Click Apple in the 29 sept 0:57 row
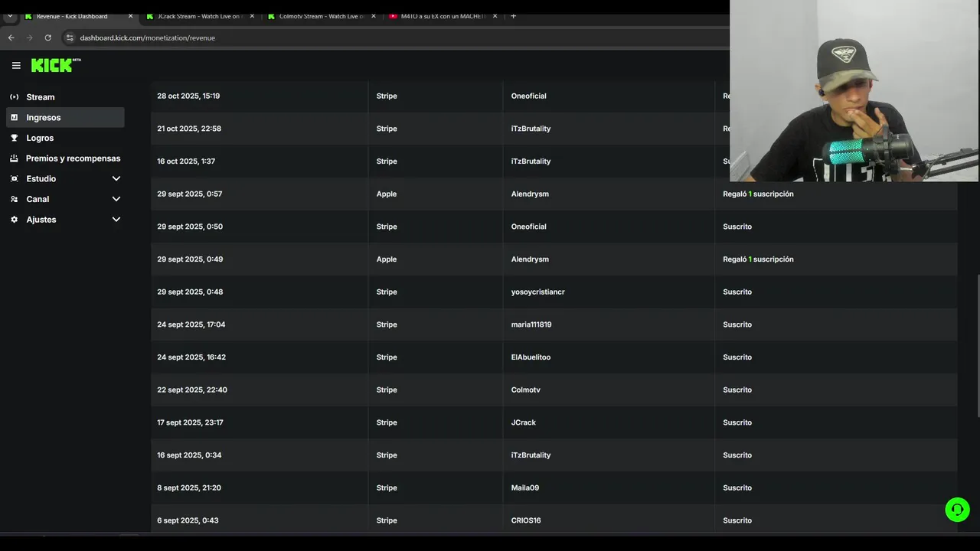Image resolution: width=980 pixels, height=551 pixels. [x=387, y=194]
